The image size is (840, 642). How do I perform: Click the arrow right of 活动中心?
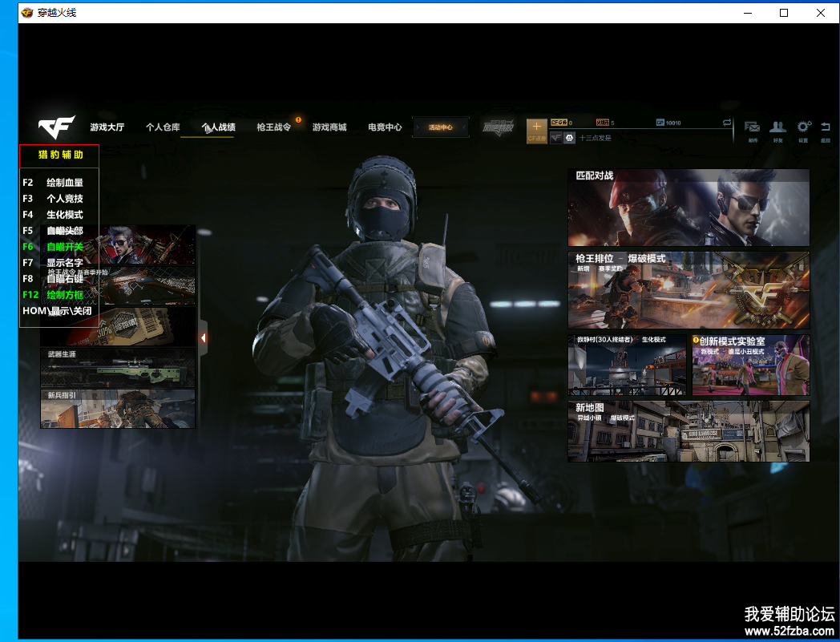[x=464, y=127]
